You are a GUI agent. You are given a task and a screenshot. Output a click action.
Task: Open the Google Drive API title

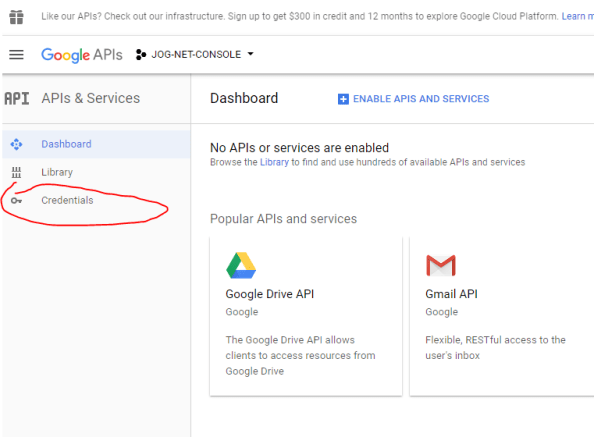coord(270,294)
